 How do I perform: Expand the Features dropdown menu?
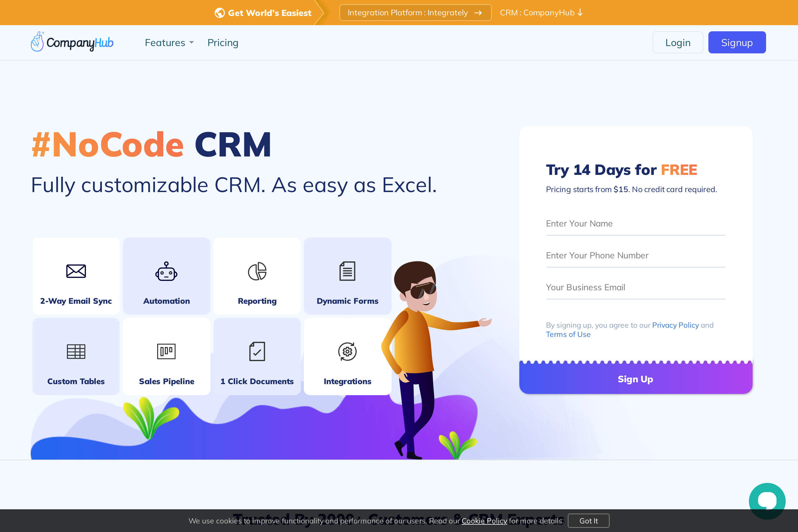[x=169, y=43]
